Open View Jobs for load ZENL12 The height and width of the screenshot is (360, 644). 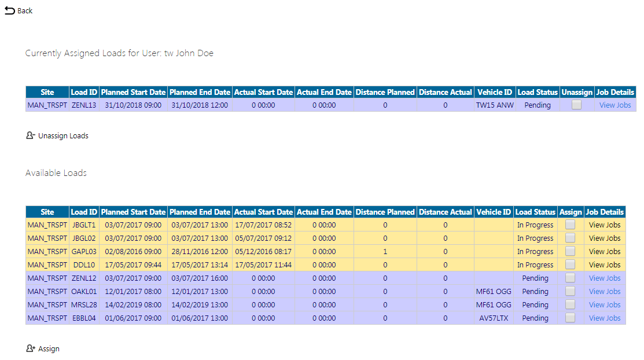605,278
